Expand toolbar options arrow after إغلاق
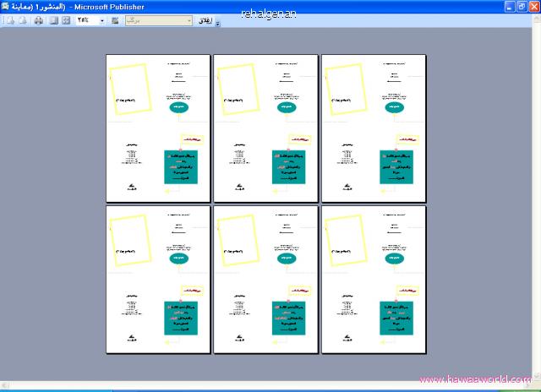The width and height of the screenshot is (541, 392). [218, 21]
